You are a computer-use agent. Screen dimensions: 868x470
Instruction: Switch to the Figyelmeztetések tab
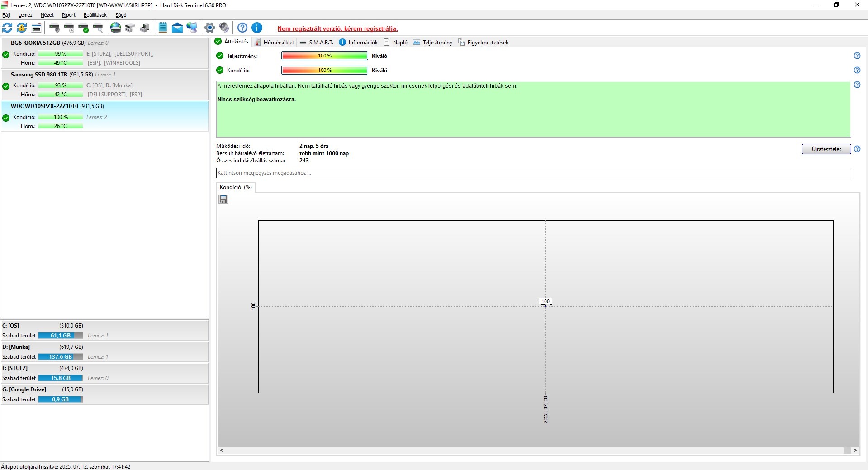coord(484,43)
